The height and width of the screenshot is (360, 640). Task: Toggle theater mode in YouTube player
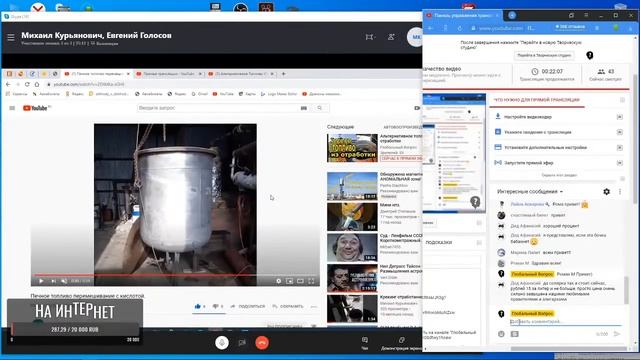pos(300,281)
